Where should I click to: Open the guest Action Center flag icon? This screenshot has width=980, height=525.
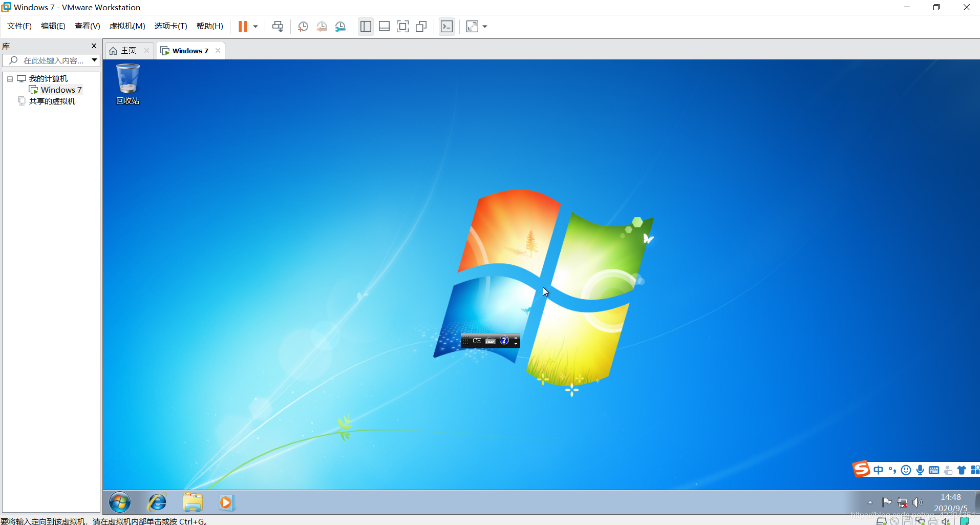(887, 502)
